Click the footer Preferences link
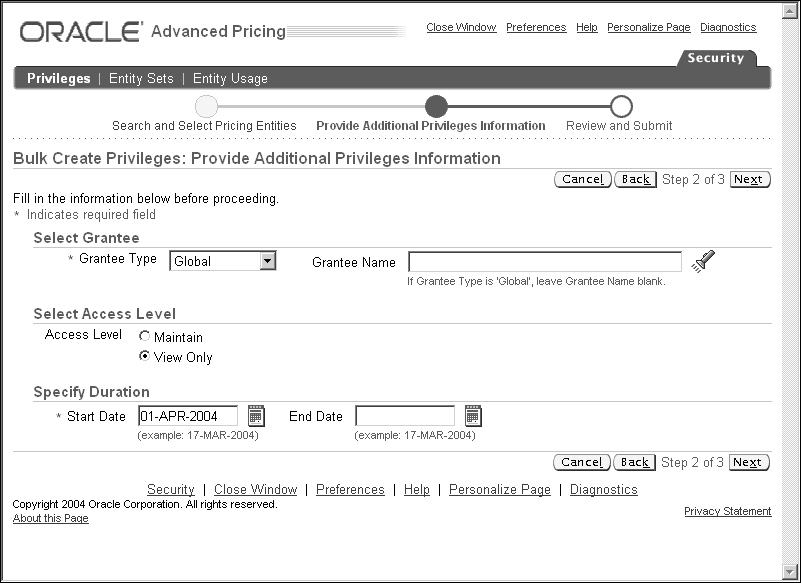 click(350, 489)
